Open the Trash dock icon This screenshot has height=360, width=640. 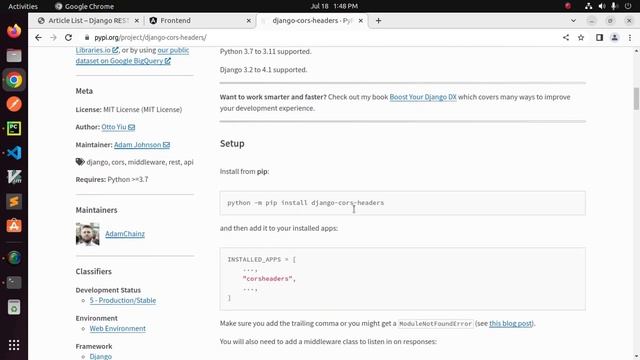point(14,307)
